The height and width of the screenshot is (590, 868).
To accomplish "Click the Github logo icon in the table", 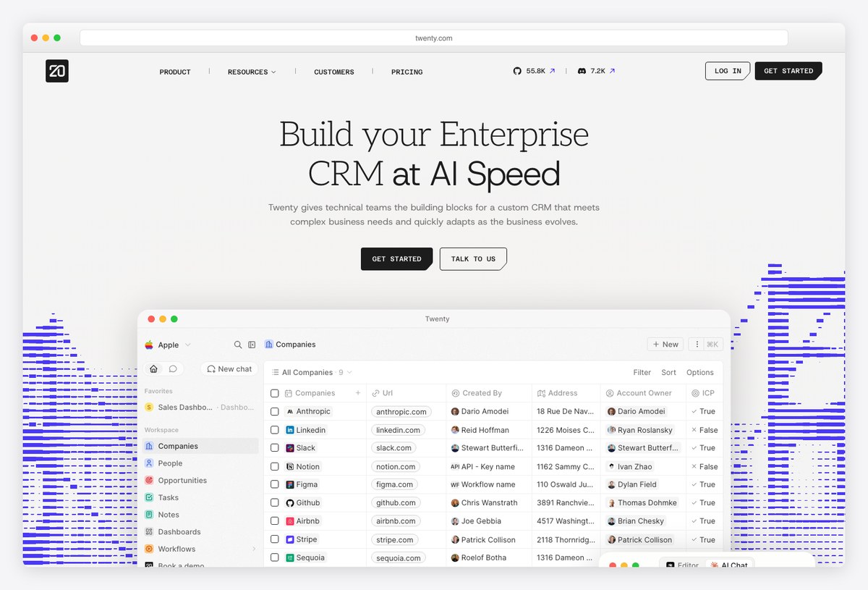I will click(290, 502).
